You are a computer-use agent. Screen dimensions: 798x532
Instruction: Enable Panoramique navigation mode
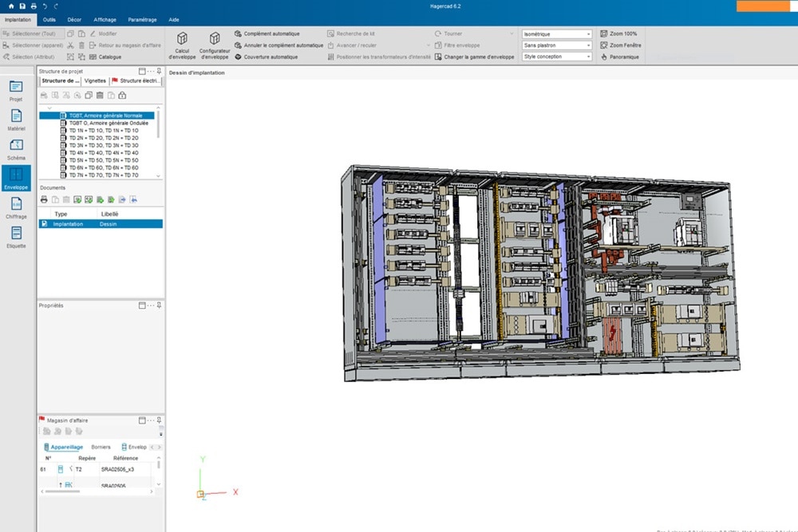626,57
